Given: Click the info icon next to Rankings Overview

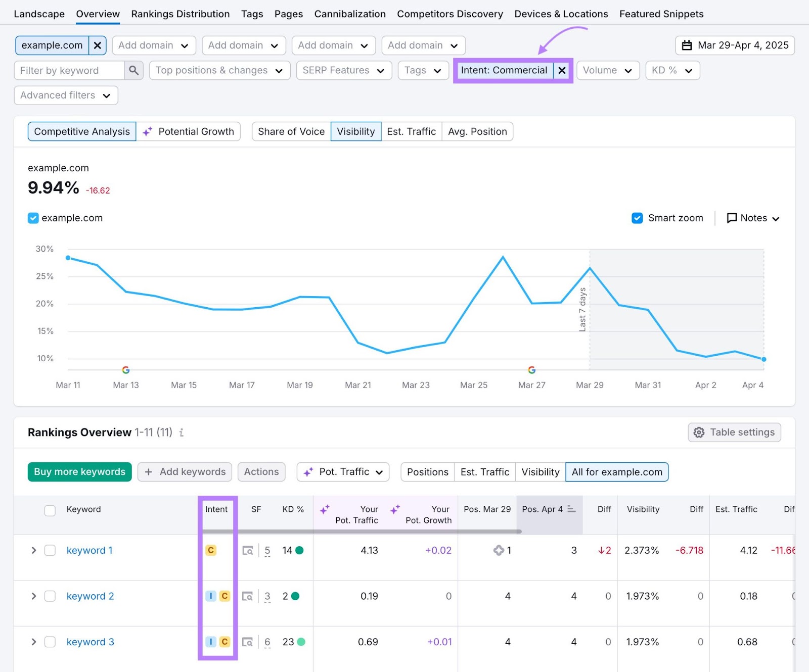Looking at the screenshot, I should coord(181,433).
